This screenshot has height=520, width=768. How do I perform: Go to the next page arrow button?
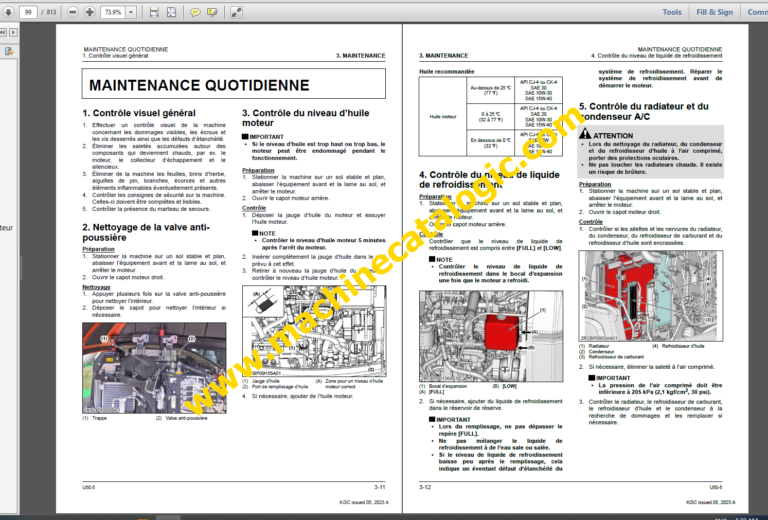[8, 12]
